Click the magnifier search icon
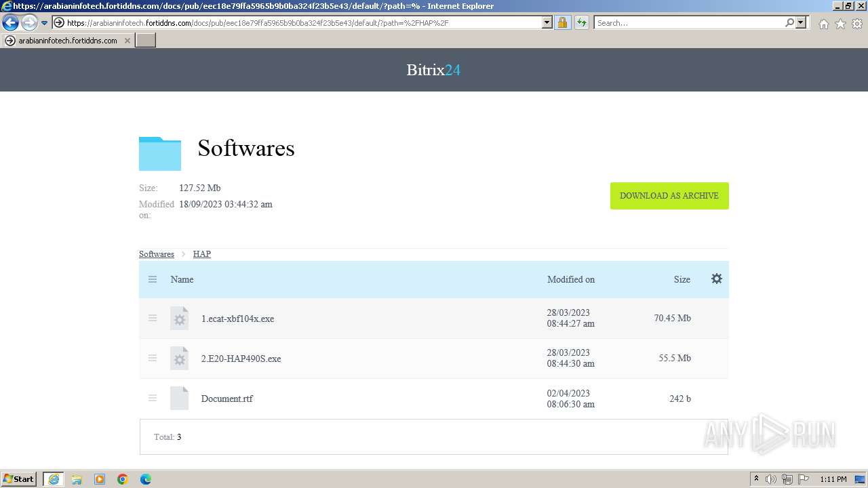The height and width of the screenshot is (488, 868). coord(789,23)
